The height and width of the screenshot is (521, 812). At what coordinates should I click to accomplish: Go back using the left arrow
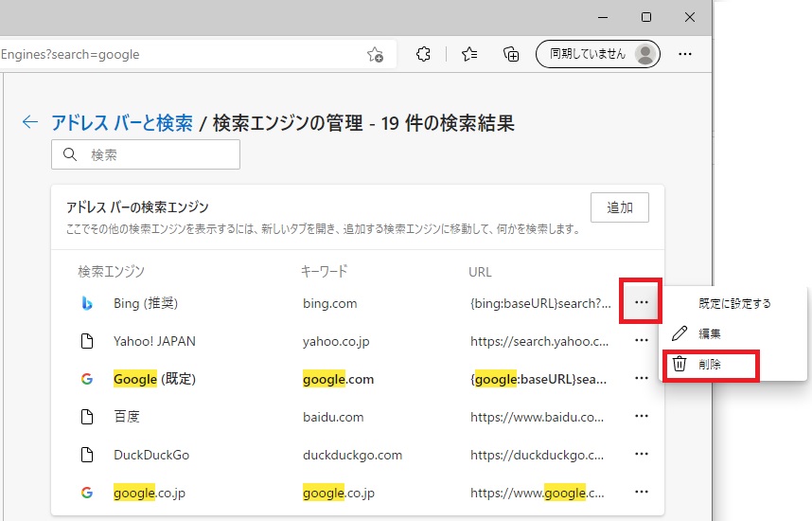click(30, 122)
